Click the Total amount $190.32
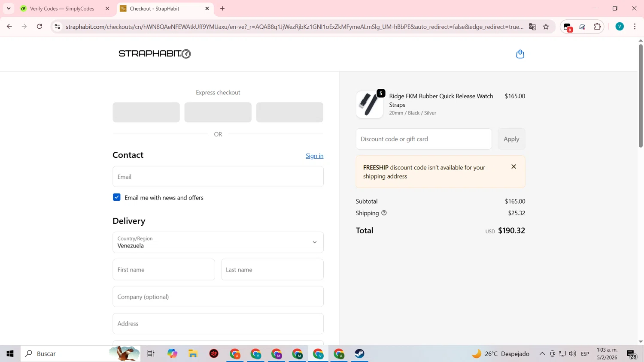Viewport: 644px width, 362px height. coord(511,231)
